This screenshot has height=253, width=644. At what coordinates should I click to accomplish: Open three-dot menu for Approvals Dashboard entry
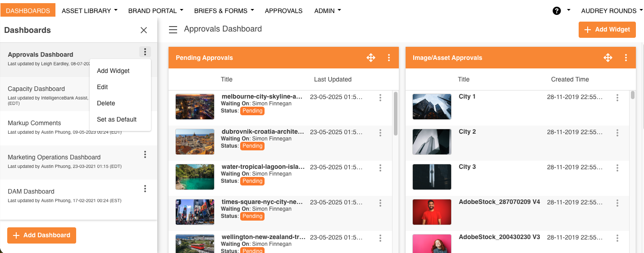(x=145, y=52)
